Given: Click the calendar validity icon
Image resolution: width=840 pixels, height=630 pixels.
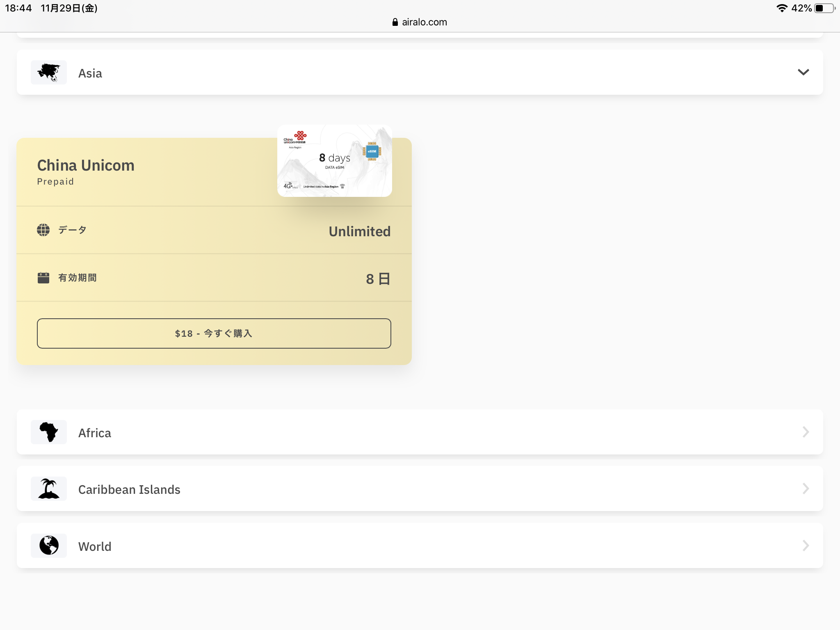Looking at the screenshot, I should [x=43, y=278].
